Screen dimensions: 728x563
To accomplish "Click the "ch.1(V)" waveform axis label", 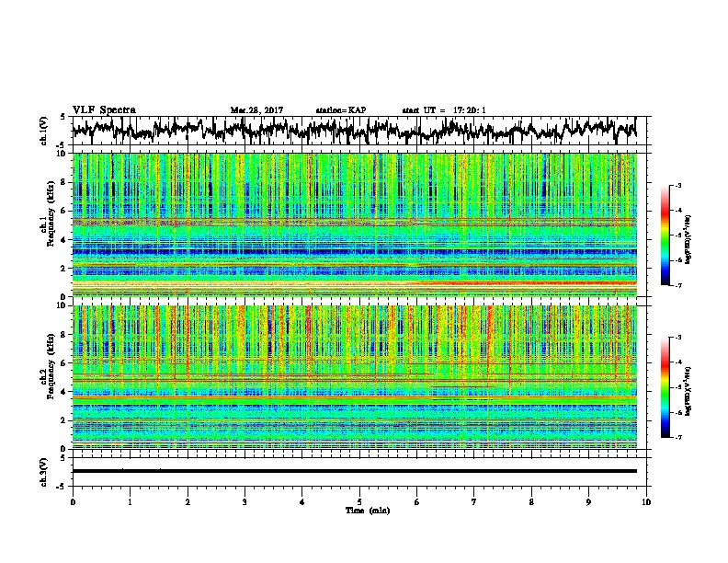I will (43, 131).
